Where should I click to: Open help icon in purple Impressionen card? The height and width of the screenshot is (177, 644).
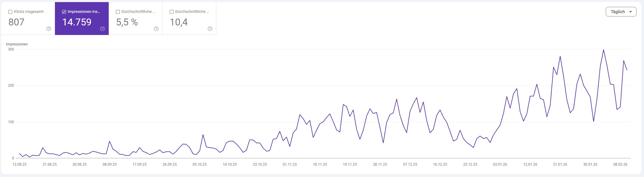click(x=102, y=29)
